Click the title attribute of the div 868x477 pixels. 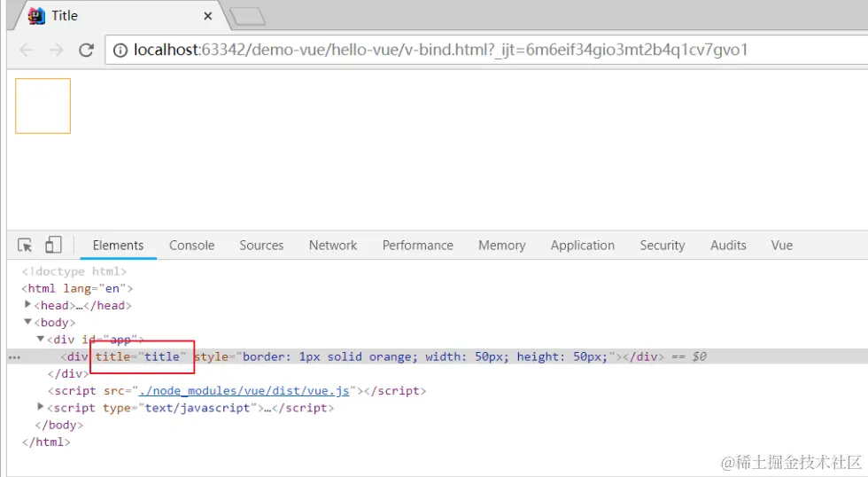pos(141,356)
